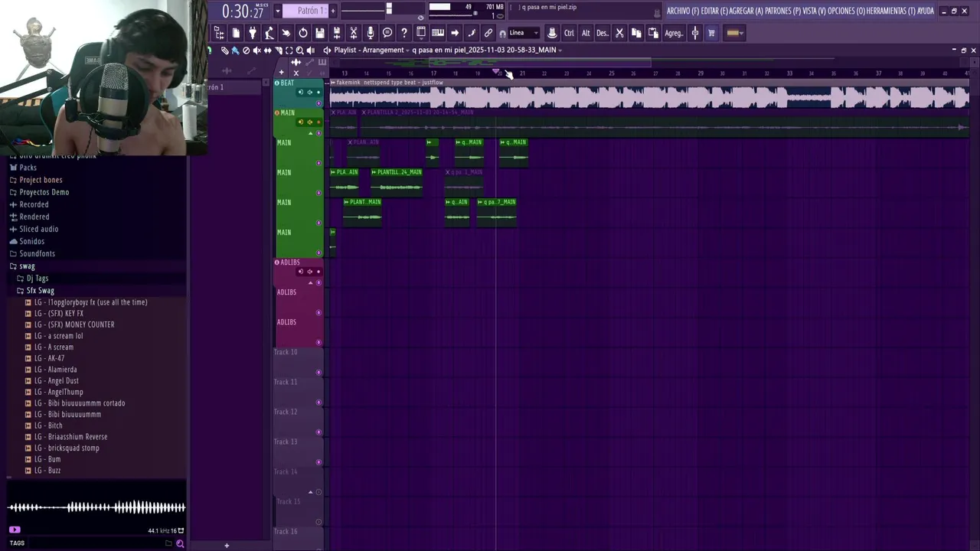Toggle the Track 11 mute circle

[318, 403]
